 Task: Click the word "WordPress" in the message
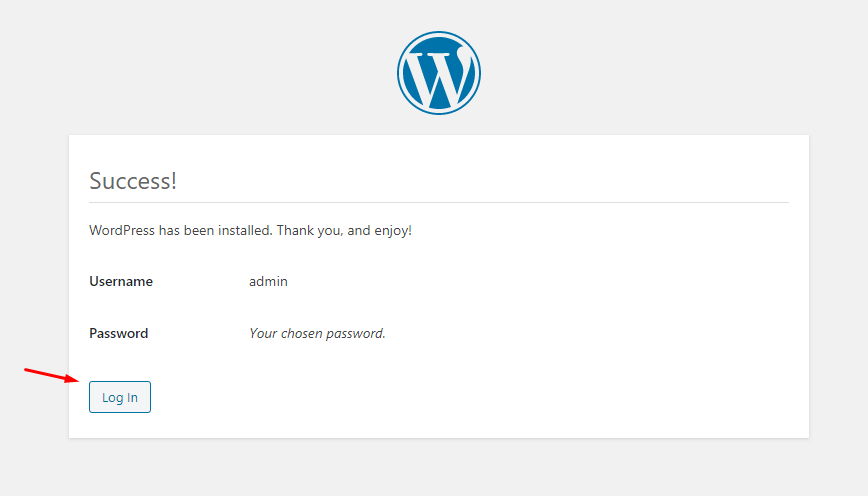(122, 230)
